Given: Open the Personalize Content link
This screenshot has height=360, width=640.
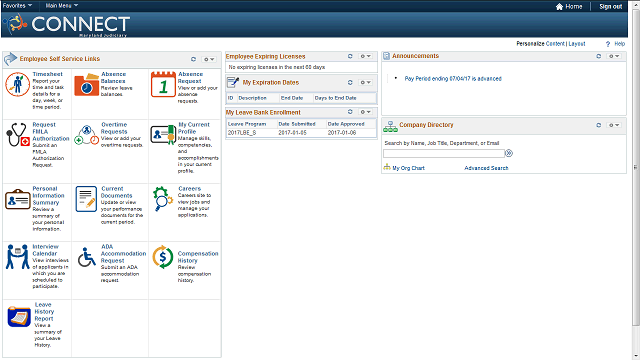Looking at the screenshot, I should (555, 44).
